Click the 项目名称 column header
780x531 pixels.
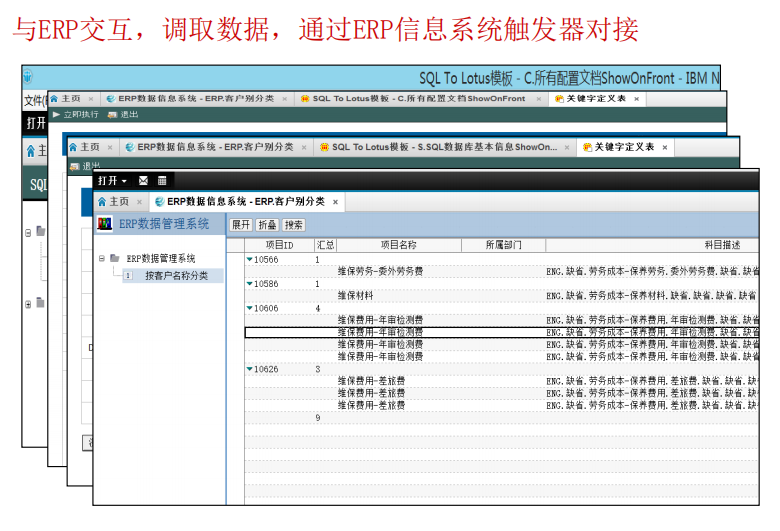coord(398,245)
